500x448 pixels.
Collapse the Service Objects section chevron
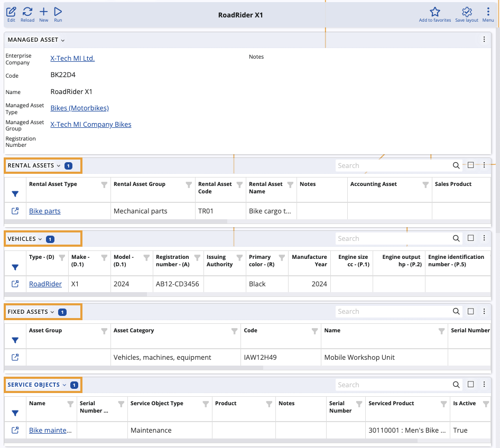tap(64, 385)
